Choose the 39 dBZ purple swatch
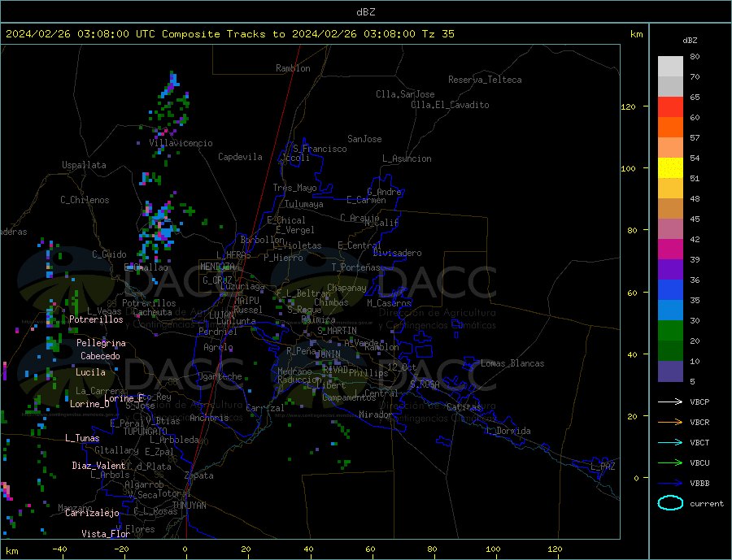This screenshot has height=560, width=732. point(670,270)
